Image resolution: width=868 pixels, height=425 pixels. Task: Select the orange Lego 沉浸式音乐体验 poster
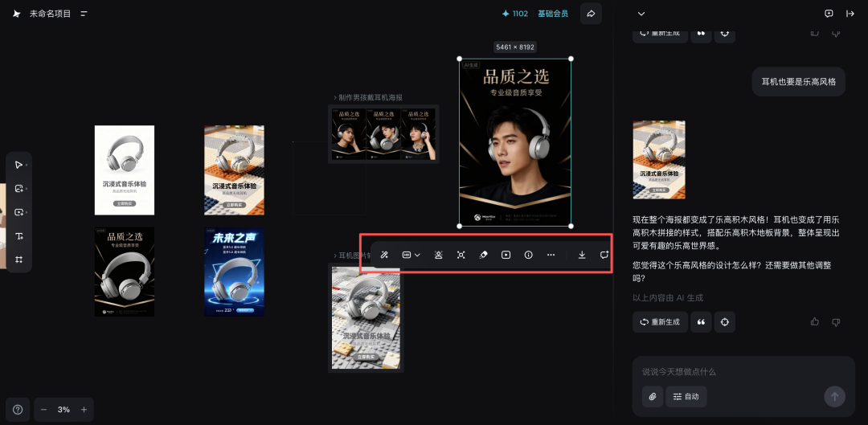[234, 170]
